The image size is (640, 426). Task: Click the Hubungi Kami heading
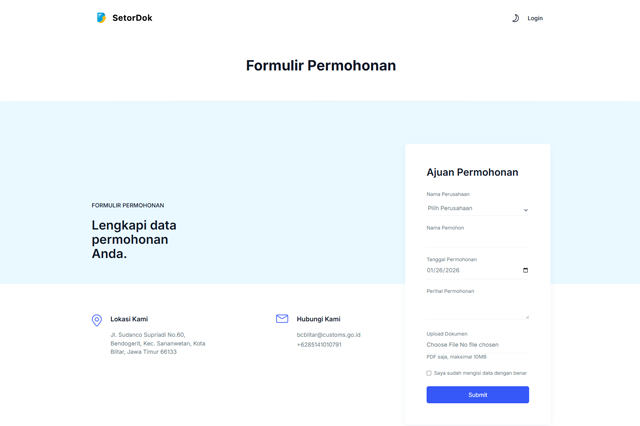[x=318, y=319]
